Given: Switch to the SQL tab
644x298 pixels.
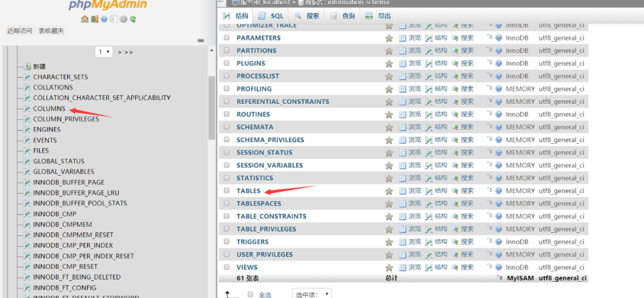Looking at the screenshot, I should (271, 16).
